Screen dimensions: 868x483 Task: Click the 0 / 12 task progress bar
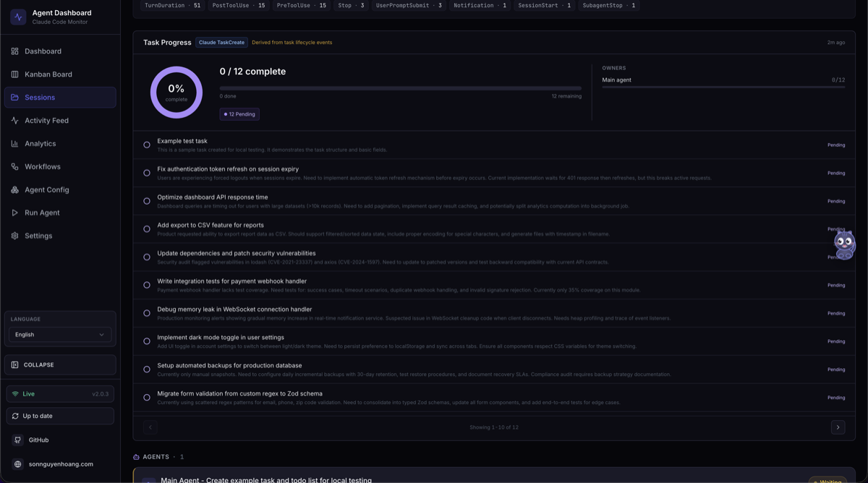pyautogui.click(x=401, y=88)
